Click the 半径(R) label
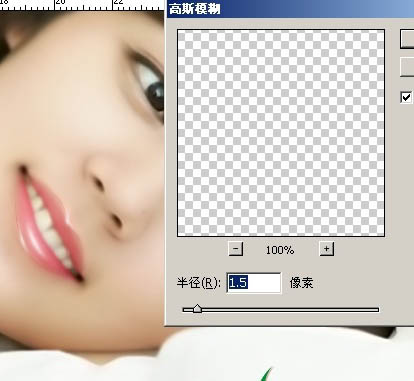Viewport: 414px width, 381px height. (199, 283)
